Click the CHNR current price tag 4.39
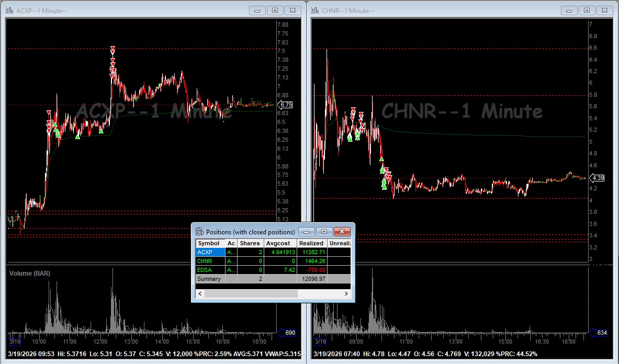Screen dimensions: 619x364 click(597, 178)
